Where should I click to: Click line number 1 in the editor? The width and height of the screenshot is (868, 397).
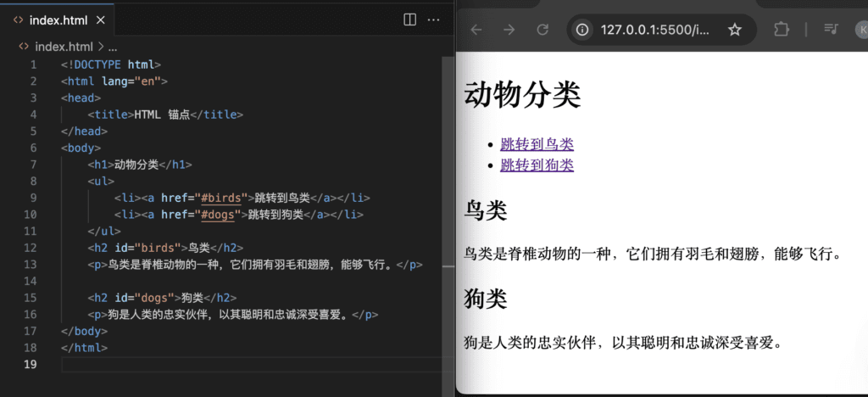pyautogui.click(x=33, y=64)
